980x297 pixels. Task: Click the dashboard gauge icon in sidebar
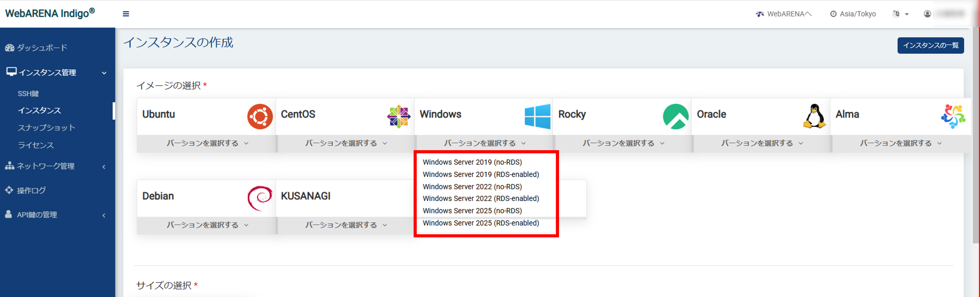[10, 48]
